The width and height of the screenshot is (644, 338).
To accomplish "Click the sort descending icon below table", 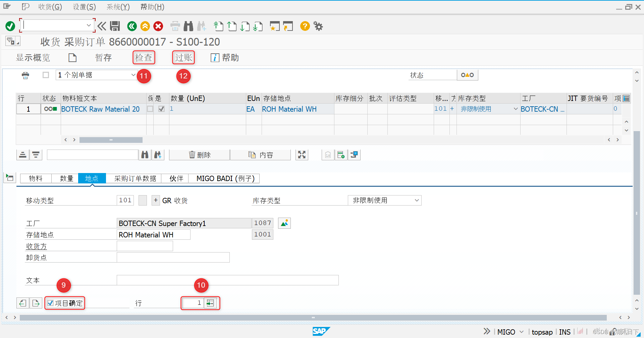I will coord(36,155).
